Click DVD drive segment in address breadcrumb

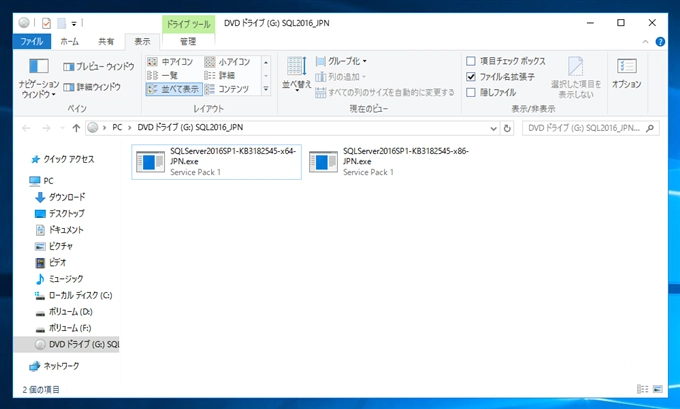(190, 128)
